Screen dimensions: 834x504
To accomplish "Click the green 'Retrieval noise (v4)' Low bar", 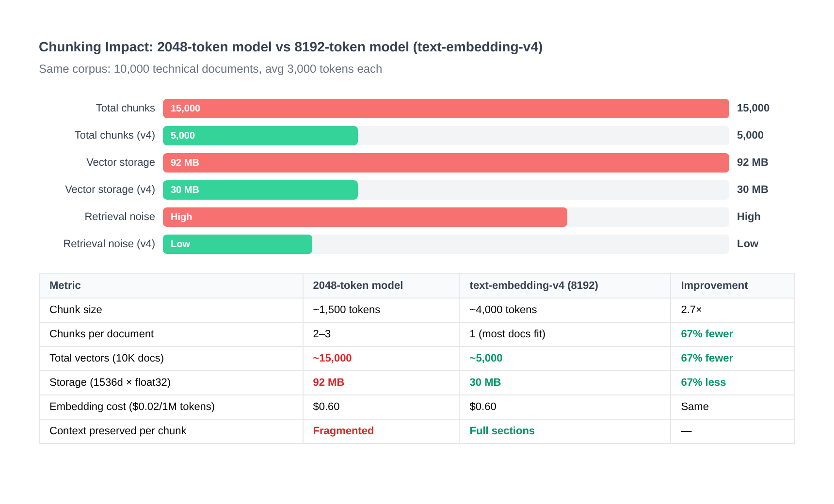I will click(x=238, y=244).
